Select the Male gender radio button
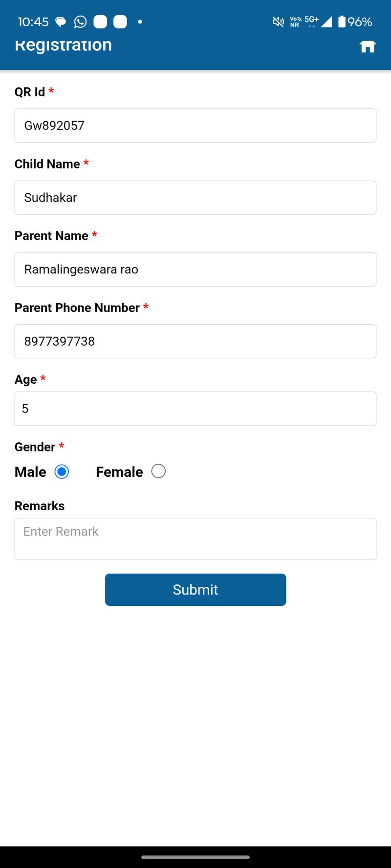 point(62,472)
